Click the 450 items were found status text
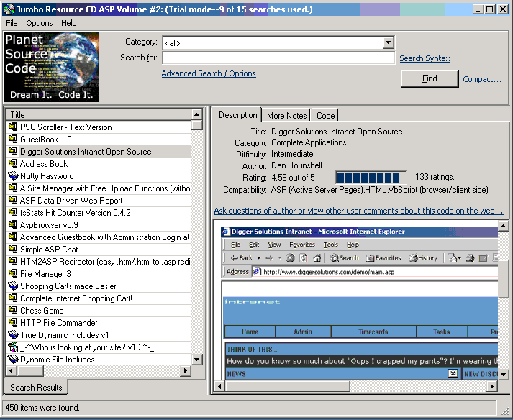Screen dimensions: 513x420 tap(42, 408)
